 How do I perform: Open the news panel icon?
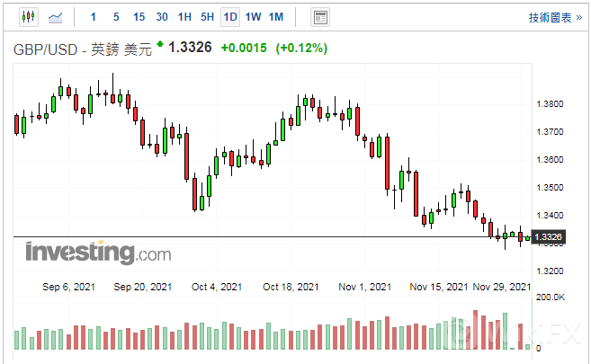click(x=319, y=17)
